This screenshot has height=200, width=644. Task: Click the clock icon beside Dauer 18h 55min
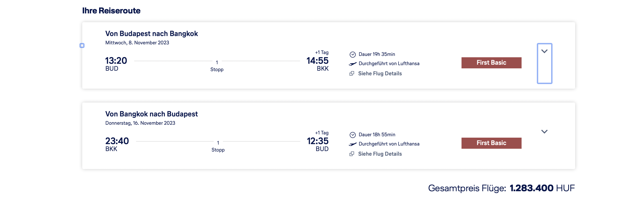point(352,135)
